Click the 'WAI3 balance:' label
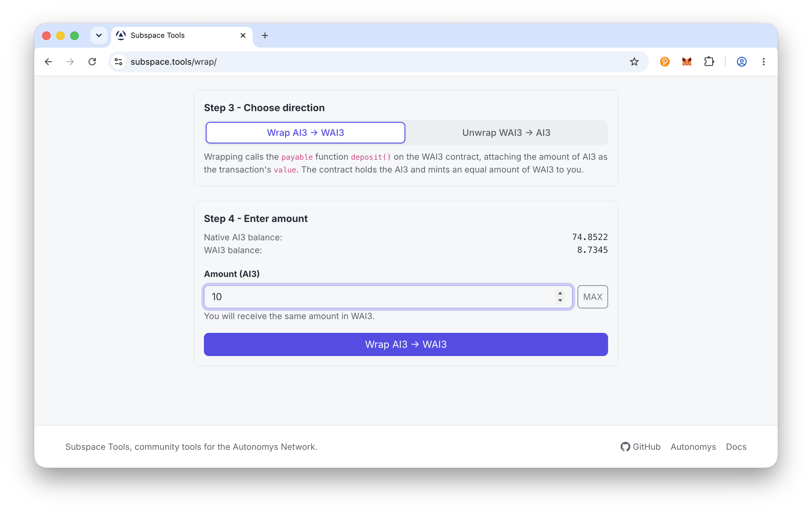Screen dimensions: 812x513 (233, 250)
